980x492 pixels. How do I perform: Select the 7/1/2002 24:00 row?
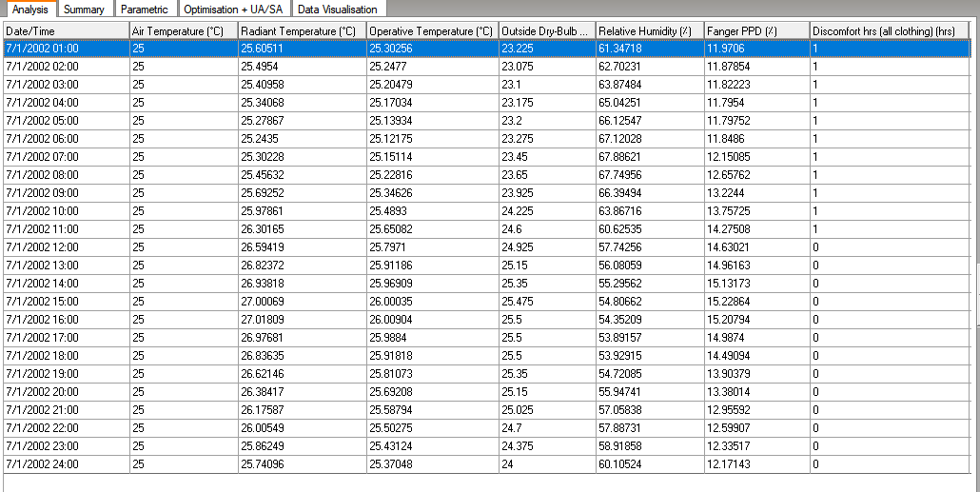click(487, 464)
